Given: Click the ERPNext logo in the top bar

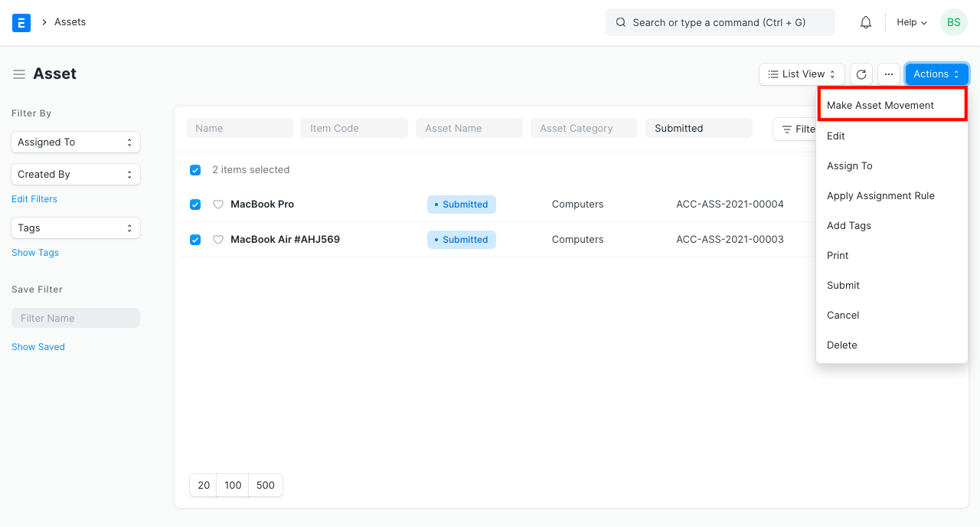Looking at the screenshot, I should coord(21,22).
